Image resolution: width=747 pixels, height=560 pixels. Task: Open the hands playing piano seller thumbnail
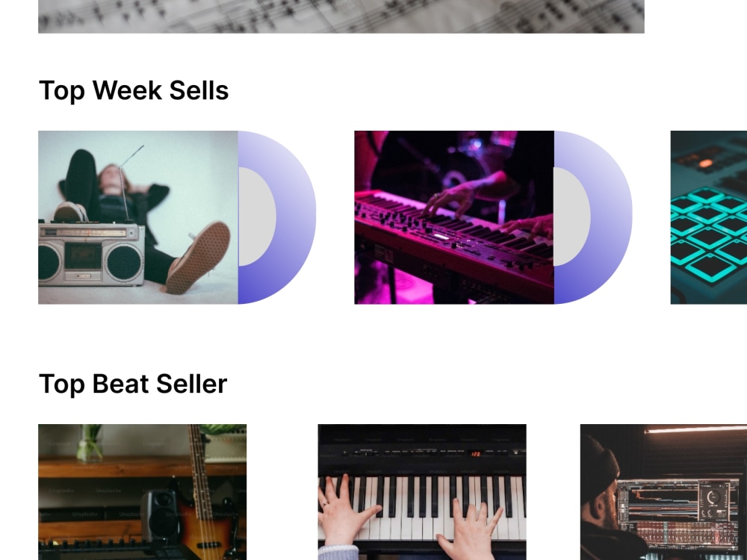422,492
